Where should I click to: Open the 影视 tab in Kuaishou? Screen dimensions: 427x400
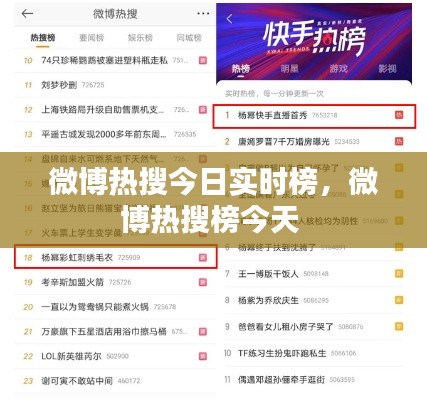tap(387, 69)
